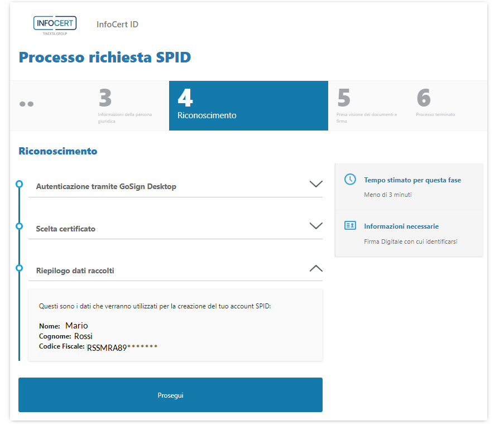
Task: Click timeline circle next to Riepilogo dati raccolti
Action: (20, 268)
